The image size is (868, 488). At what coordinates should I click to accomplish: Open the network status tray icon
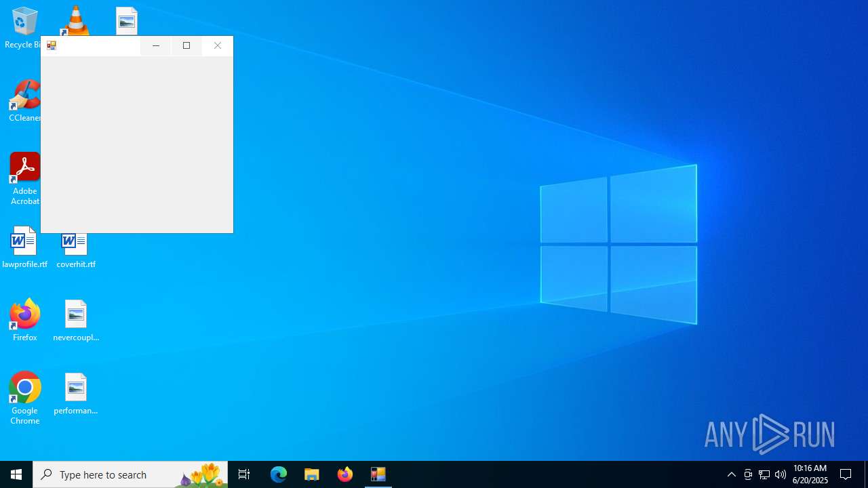coord(764,474)
